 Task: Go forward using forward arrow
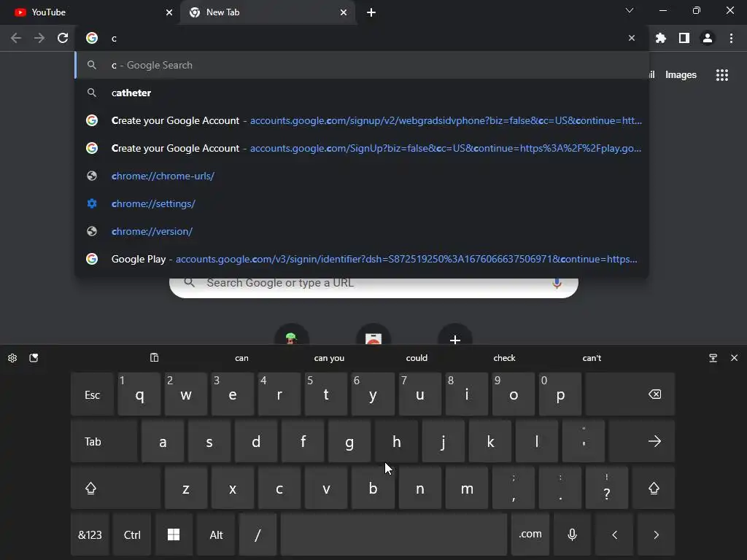point(39,38)
